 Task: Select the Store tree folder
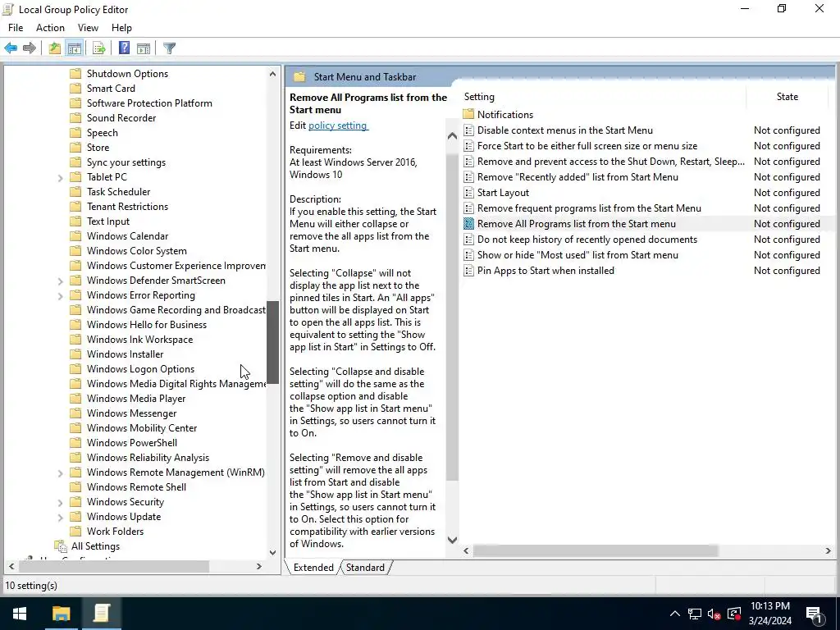(98, 148)
